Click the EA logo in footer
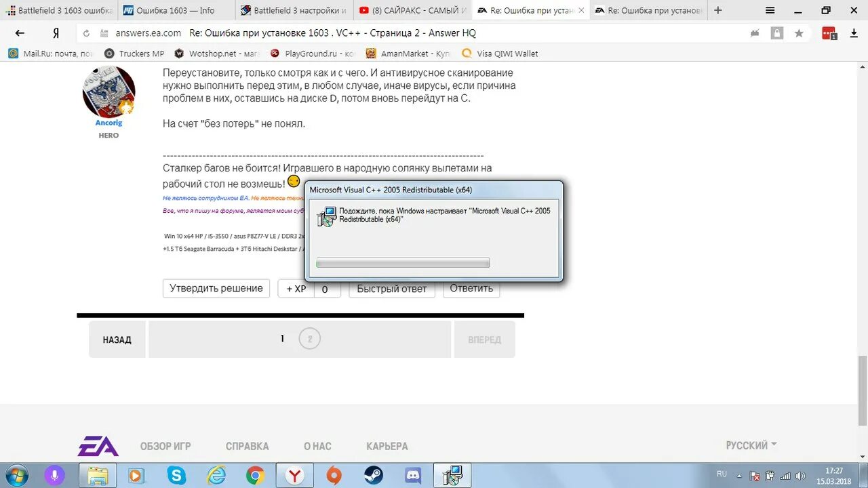This screenshot has height=488, width=868. (98, 446)
